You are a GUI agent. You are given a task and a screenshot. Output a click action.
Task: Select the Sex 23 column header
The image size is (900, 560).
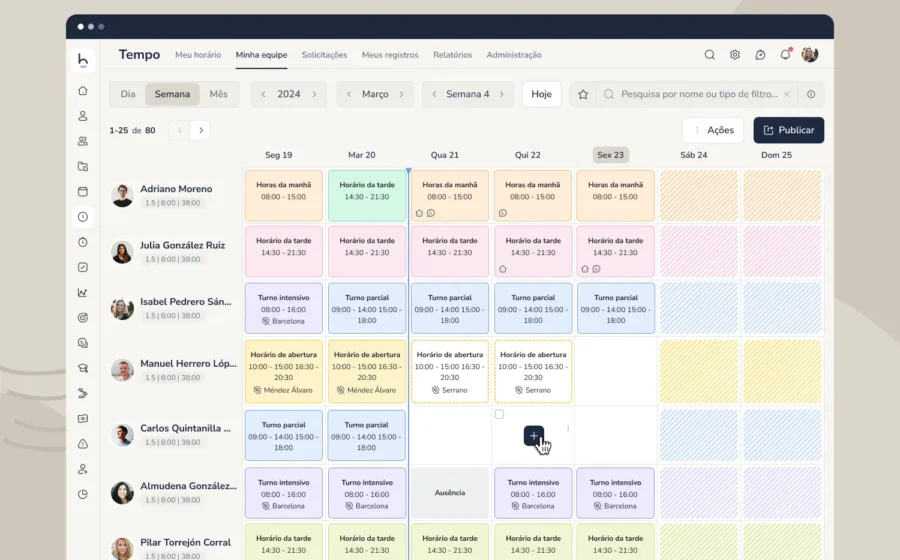point(610,155)
